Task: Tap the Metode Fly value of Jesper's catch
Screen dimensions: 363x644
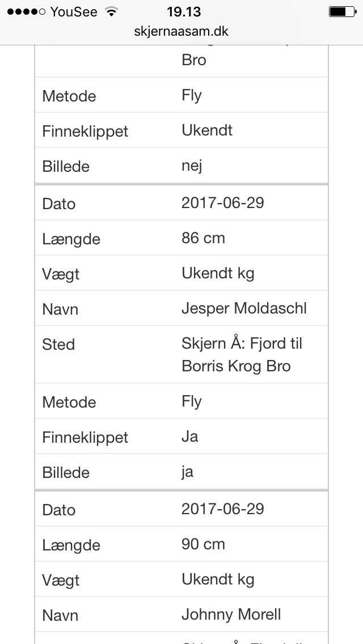Action: pyautogui.click(x=192, y=401)
